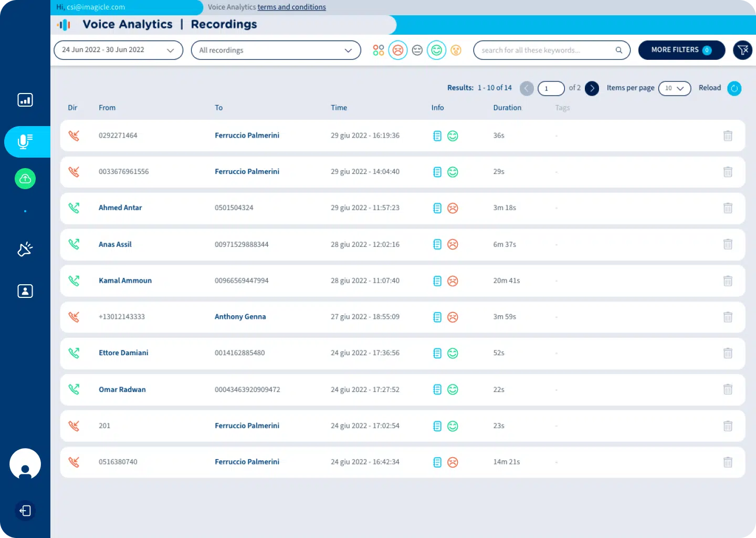Open the items per page dropdown

point(674,88)
